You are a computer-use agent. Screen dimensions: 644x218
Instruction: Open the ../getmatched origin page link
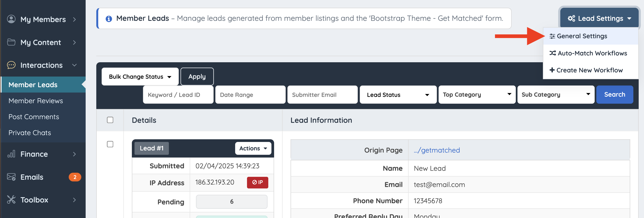pyautogui.click(x=436, y=150)
